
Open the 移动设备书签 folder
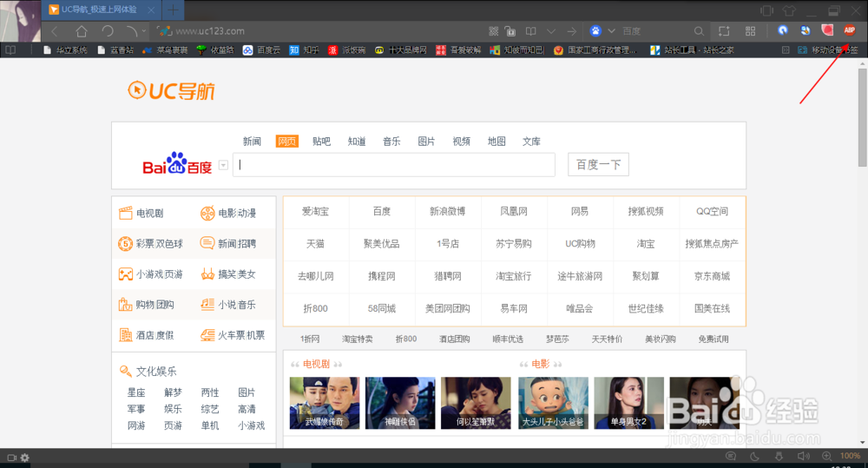point(827,49)
